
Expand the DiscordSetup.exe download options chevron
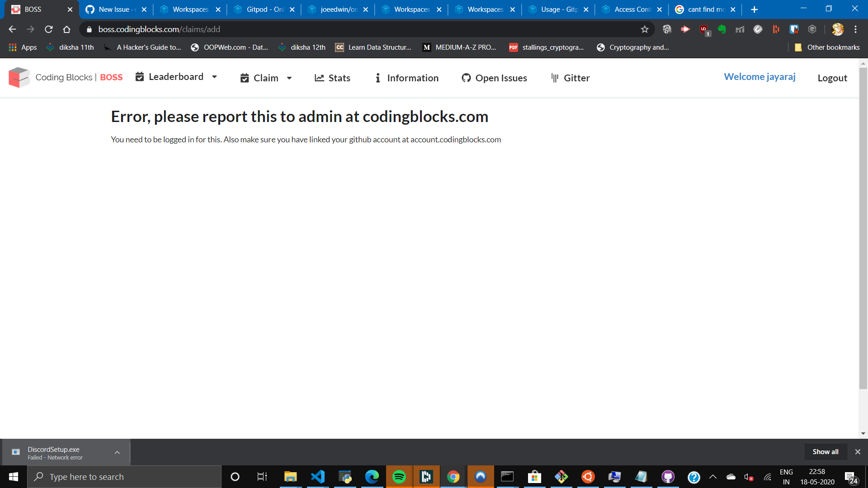click(117, 452)
